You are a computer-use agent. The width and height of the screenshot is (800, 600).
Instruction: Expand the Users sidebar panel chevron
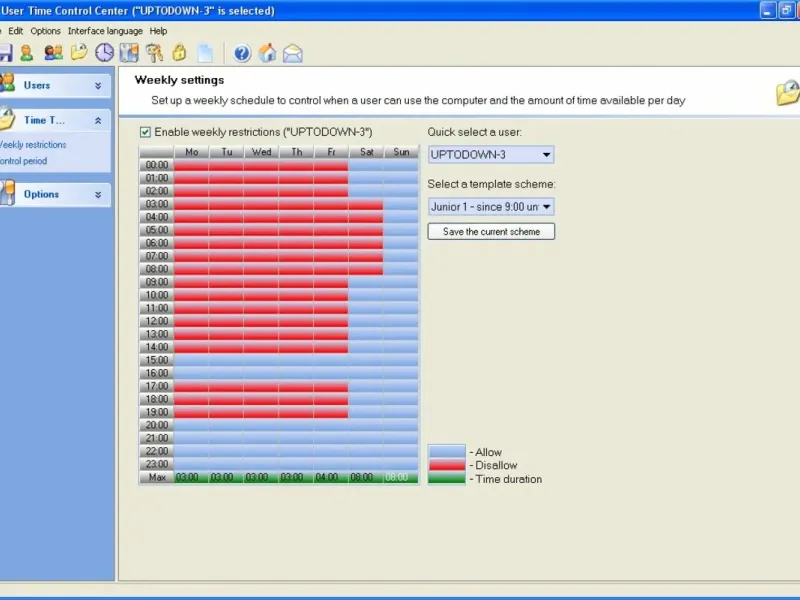(x=98, y=86)
